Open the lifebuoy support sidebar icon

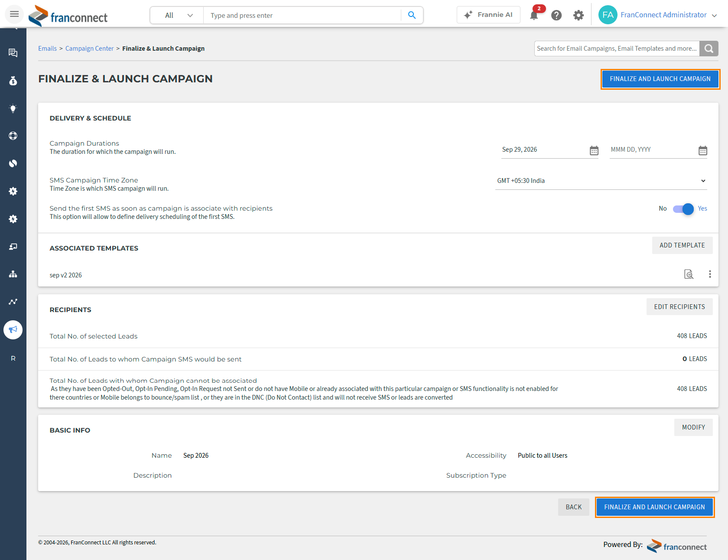[13, 136]
